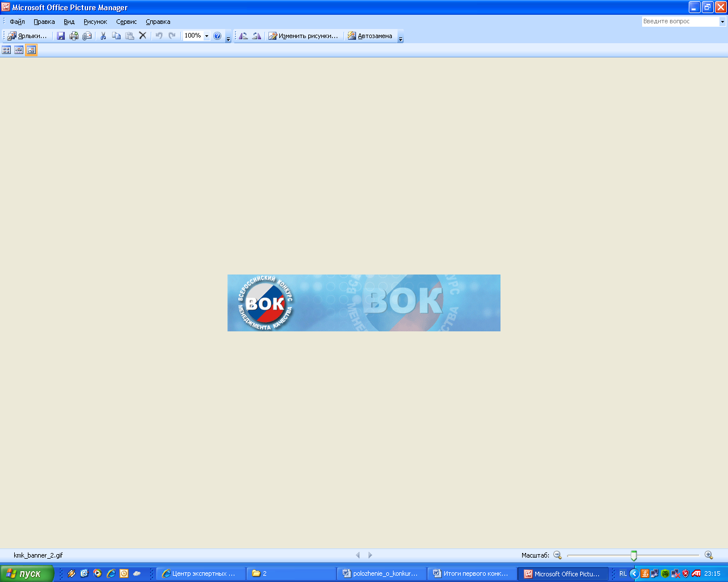728x582 pixels.
Task: Click the ВОК banner image
Action: pos(364,303)
